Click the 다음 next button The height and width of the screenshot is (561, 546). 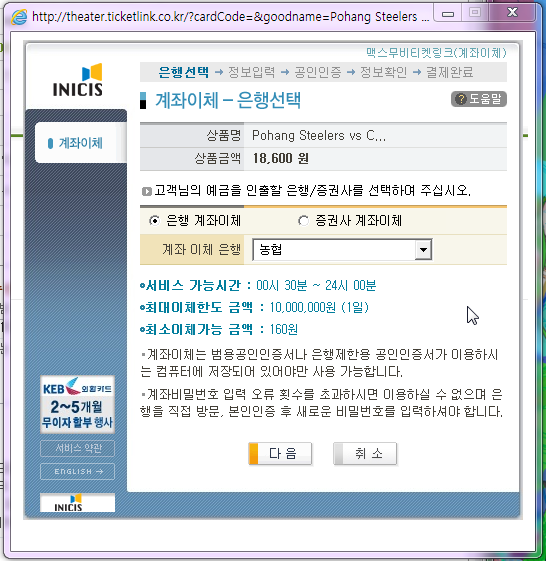tap(280, 454)
